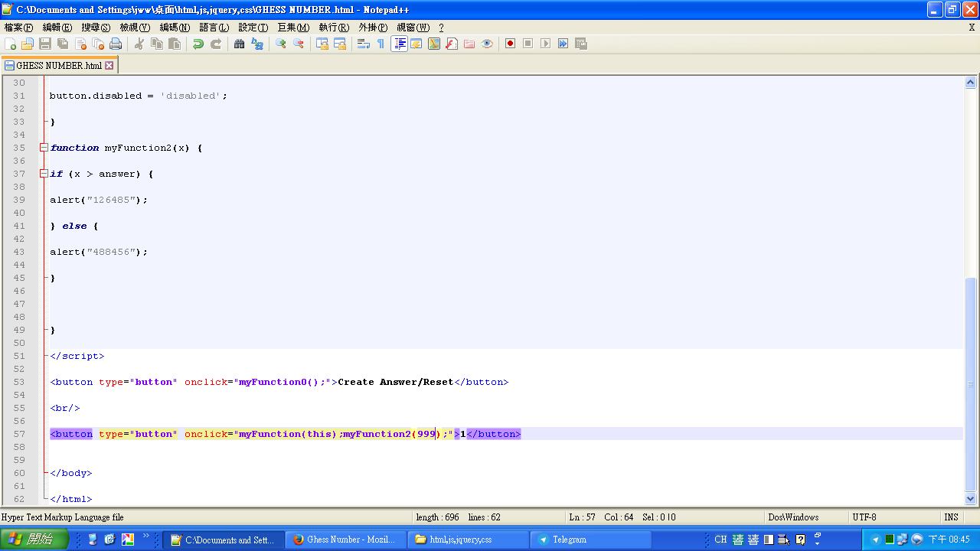Click the user-defined language toolbar icon

tap(416, 44)
